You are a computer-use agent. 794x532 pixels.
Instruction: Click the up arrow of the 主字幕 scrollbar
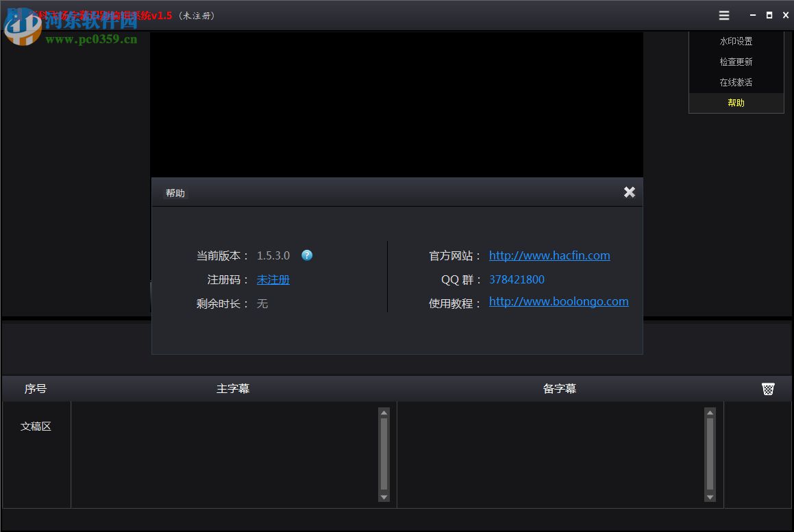pyautogui.click(x=384, y=412)
